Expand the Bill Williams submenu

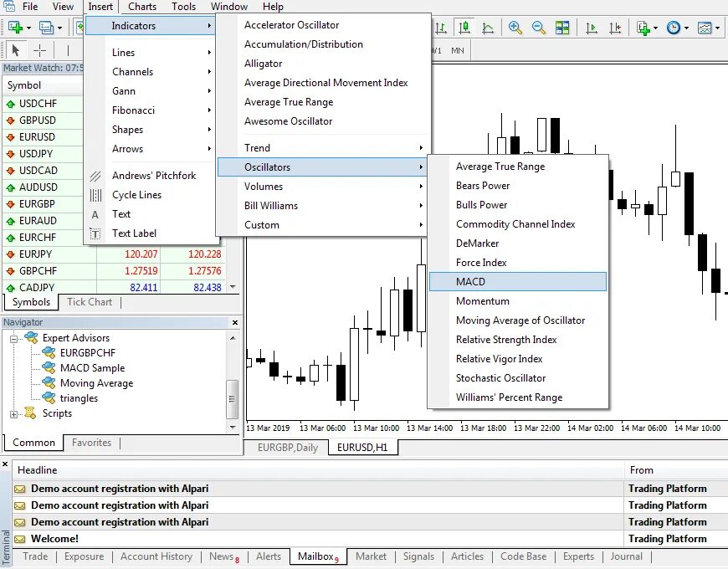click(x=322, y=206)
